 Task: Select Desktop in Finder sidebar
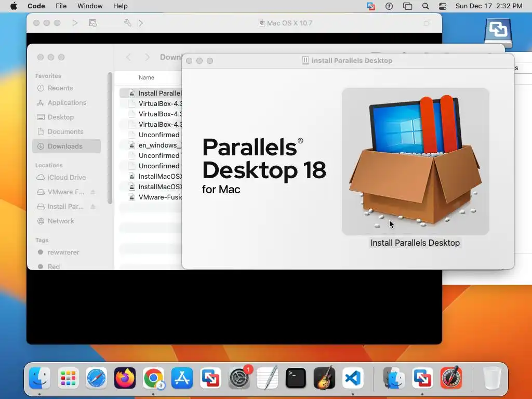66,117
